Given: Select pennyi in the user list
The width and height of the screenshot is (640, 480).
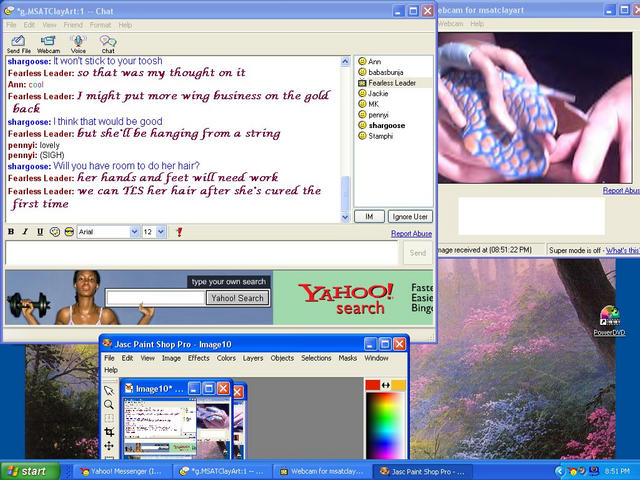Looking at the screenshot, I should pos(378,115).
